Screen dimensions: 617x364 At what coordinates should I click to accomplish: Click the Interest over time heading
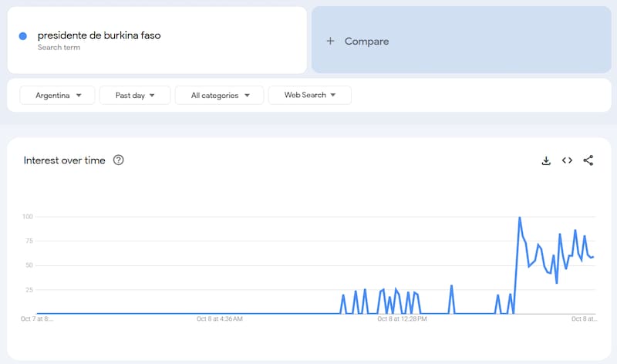point(65,160)
